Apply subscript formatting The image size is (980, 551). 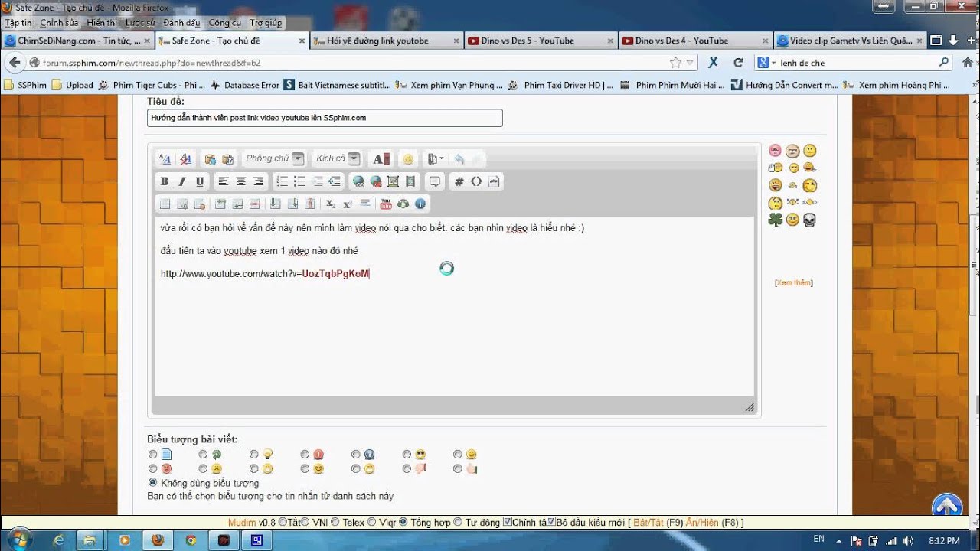click(331, 204)
